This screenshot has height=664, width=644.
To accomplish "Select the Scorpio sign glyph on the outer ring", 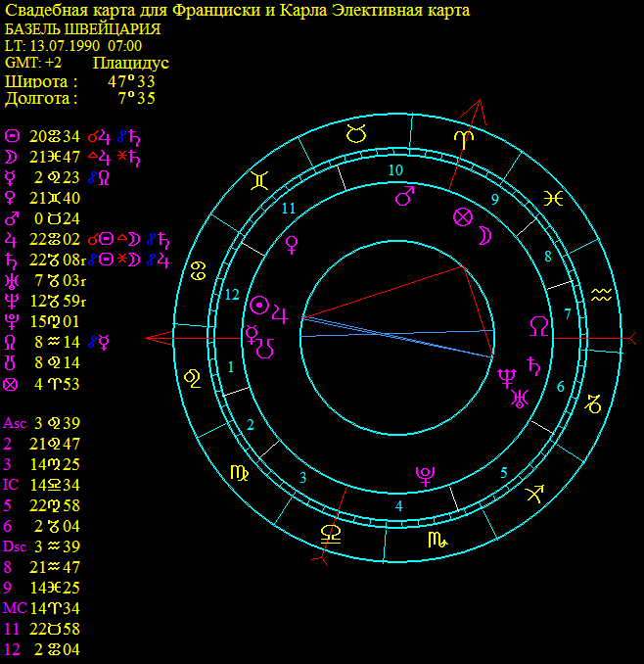I will pyautogui.click(x=437, y=540).
